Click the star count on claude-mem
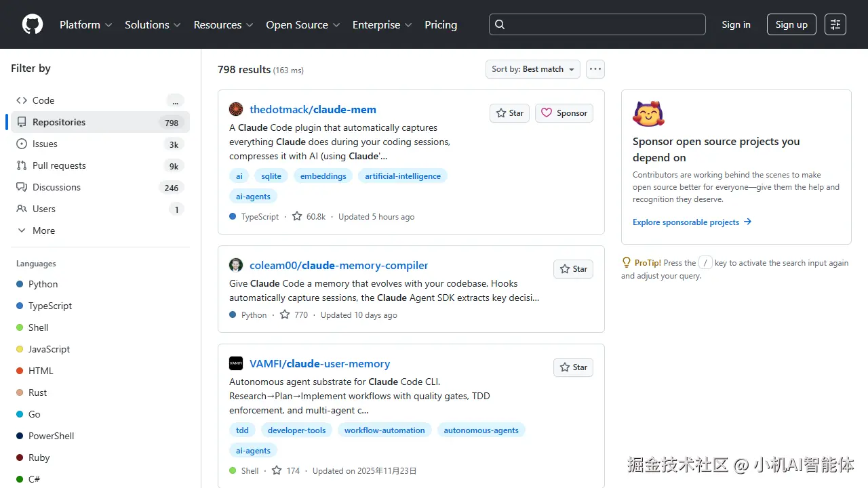The image size is (868, 488). 309,217
